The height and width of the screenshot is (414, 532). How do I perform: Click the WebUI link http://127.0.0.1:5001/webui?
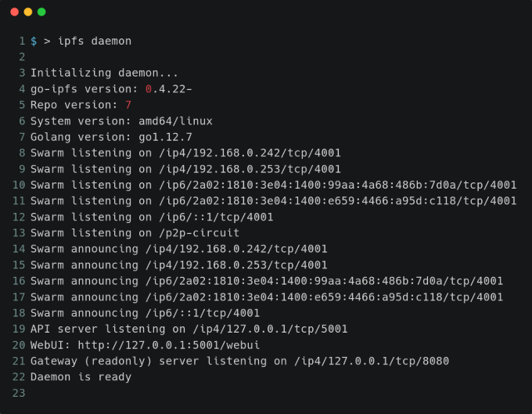pyautogui.click(x=169, y=345)
